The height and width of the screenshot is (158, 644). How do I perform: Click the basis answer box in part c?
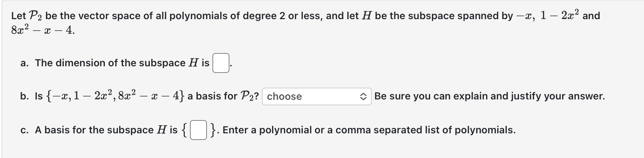point(198,130)
